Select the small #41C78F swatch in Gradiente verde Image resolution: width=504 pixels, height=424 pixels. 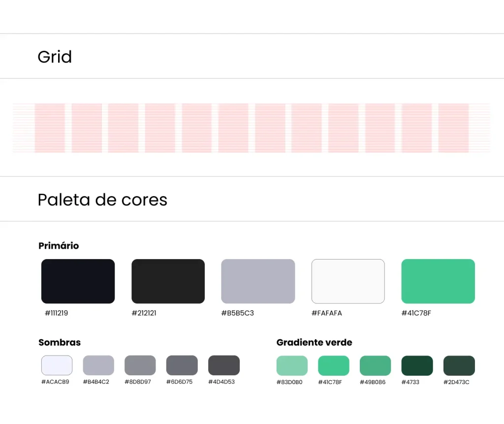(334, 366)
